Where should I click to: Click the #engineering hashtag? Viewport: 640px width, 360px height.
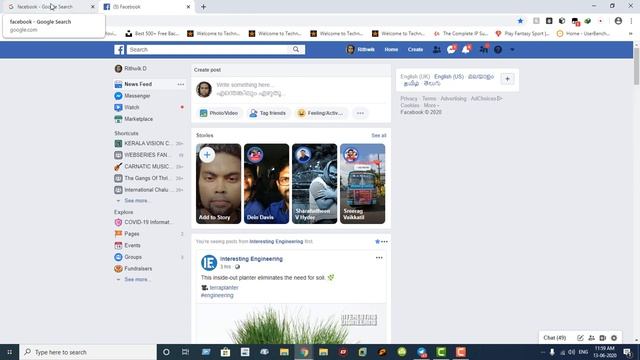click(217, 295)
